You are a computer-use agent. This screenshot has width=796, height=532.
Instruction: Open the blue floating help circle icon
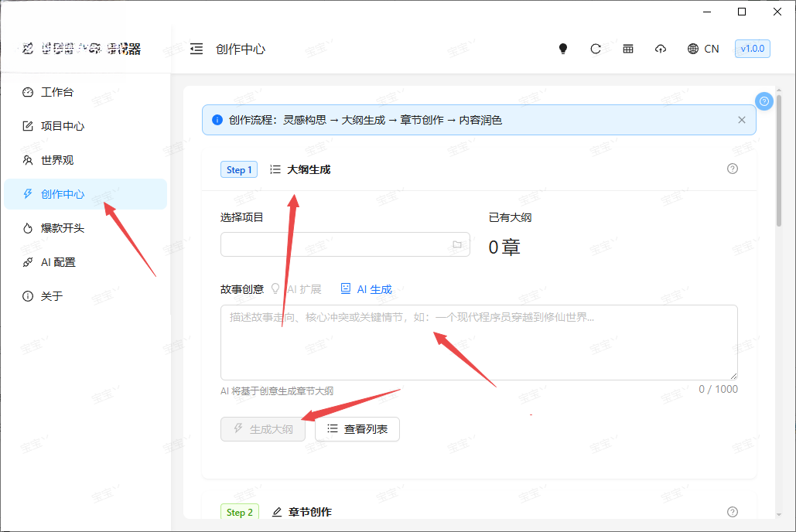pos(764,101)
